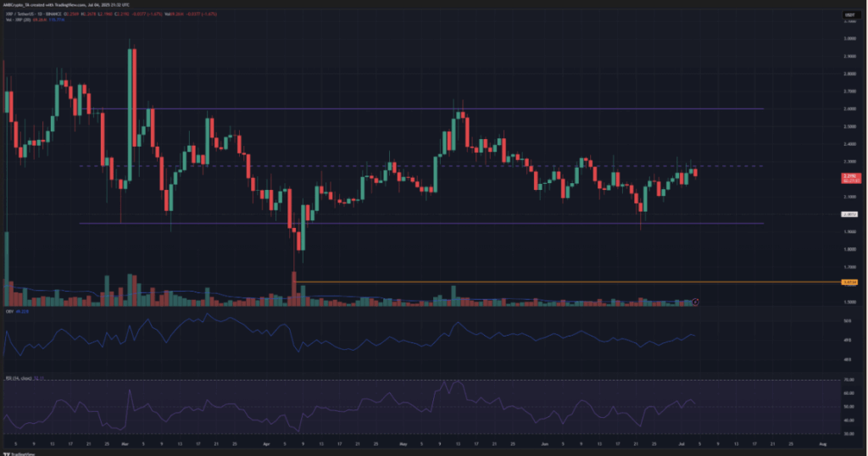Screen dimensions: 868x456
Task: Click the RSI (14, close) indicator label
Action: [x=18, y=379]
